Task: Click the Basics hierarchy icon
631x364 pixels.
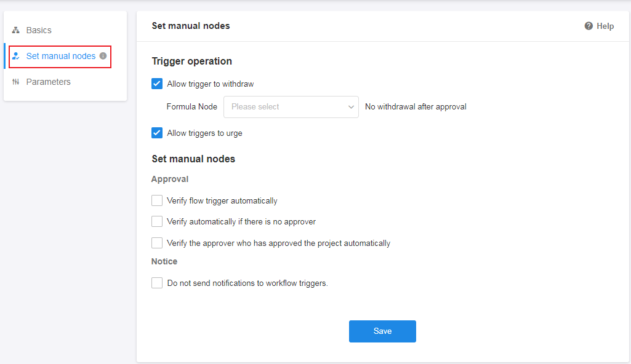Action: coord(16,30)
